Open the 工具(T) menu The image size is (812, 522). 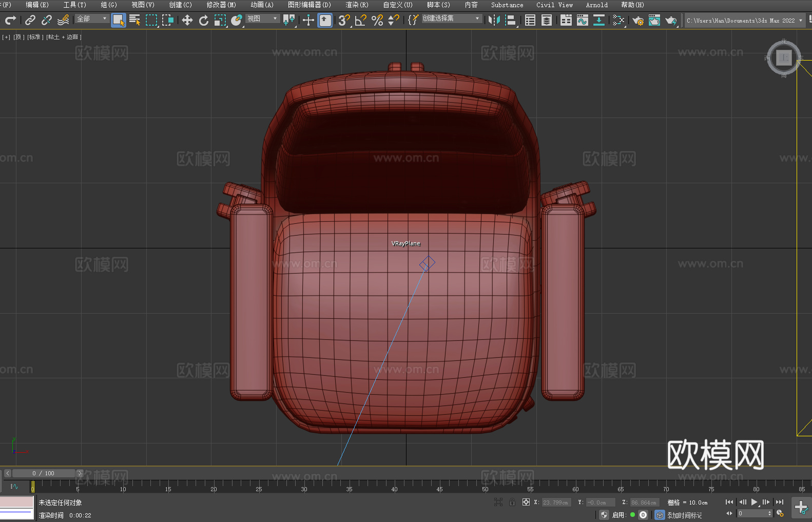(74, 5)
